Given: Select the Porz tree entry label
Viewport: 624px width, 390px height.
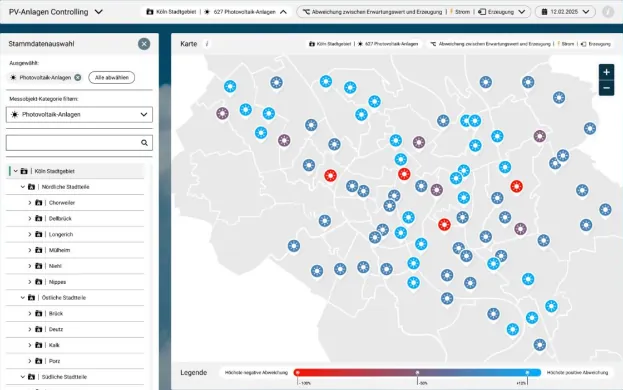Looking at the screenshot, I should [55, 361].
